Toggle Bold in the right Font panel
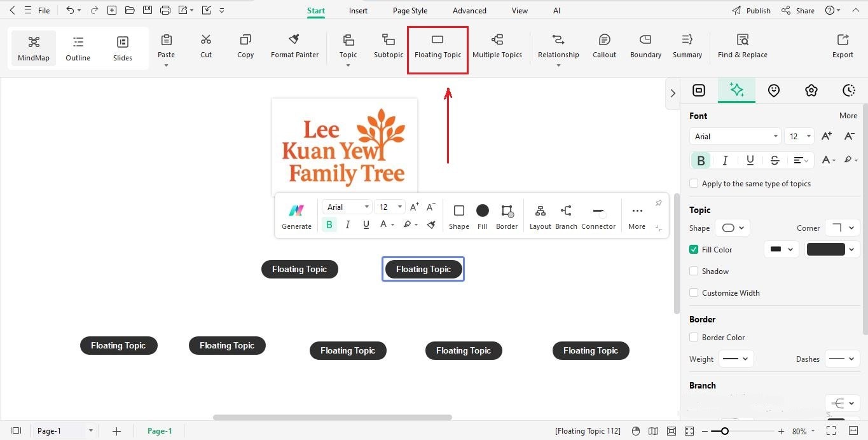This screenshot has height=440, width=868. (x=701, y=160)
